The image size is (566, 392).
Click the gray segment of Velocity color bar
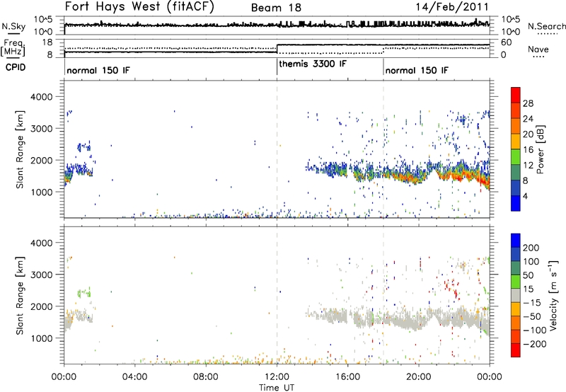(516, 295)
